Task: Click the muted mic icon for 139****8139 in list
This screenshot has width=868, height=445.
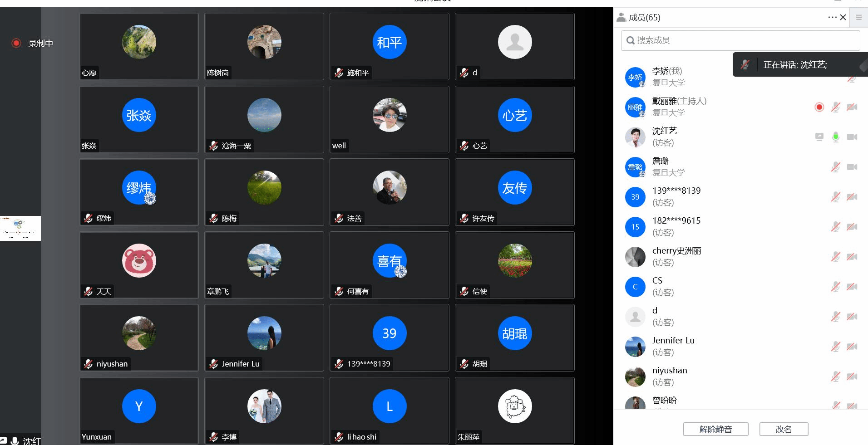Action: [835, 197]
